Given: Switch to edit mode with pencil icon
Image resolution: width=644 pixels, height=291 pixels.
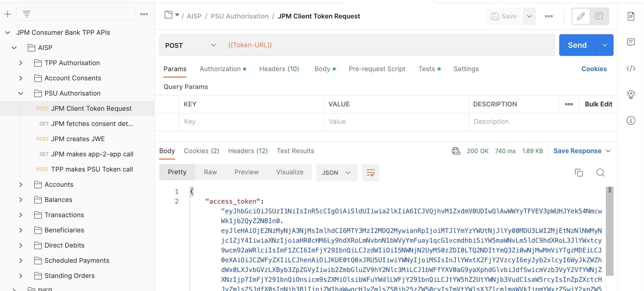Looking at the screenshot, I should click(x=581, y=16).
